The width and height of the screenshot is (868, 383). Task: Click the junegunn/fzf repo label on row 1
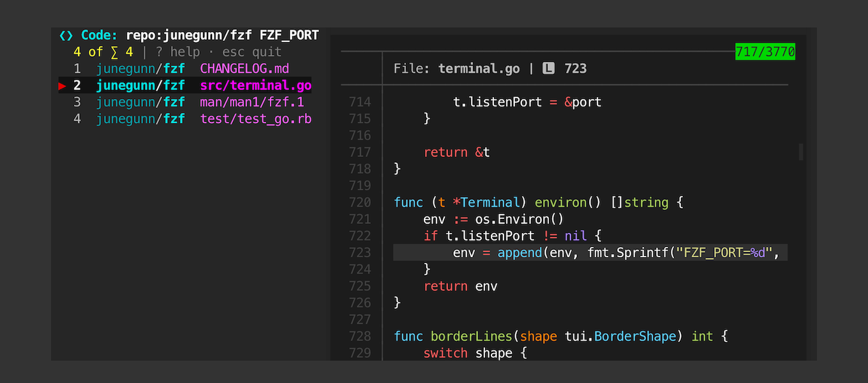pyautogui.click(x=140, y=68)
